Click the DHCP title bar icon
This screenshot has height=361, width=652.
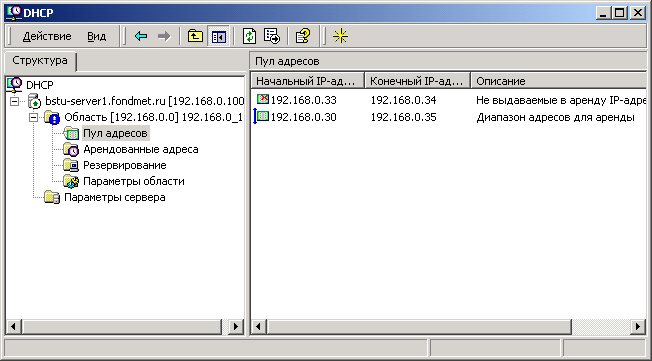14,12
